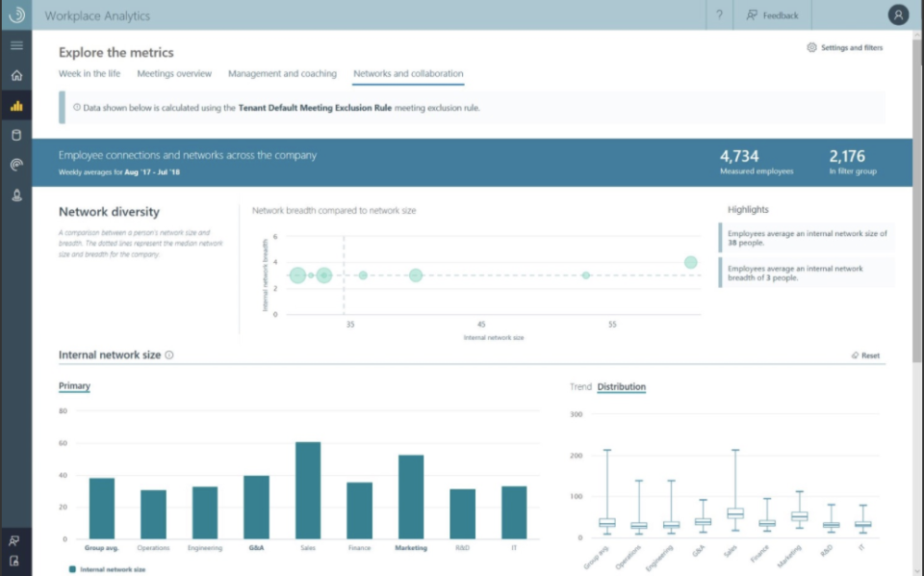Click the Feedback button in the header
The image size is (924, 576).
pyautogui.click(x=772, y=15)
